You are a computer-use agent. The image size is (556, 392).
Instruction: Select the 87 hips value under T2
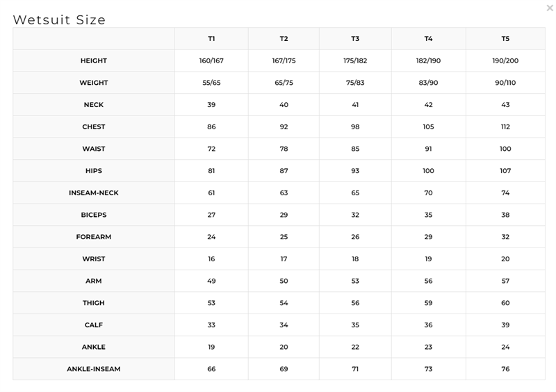coord(284,171)
